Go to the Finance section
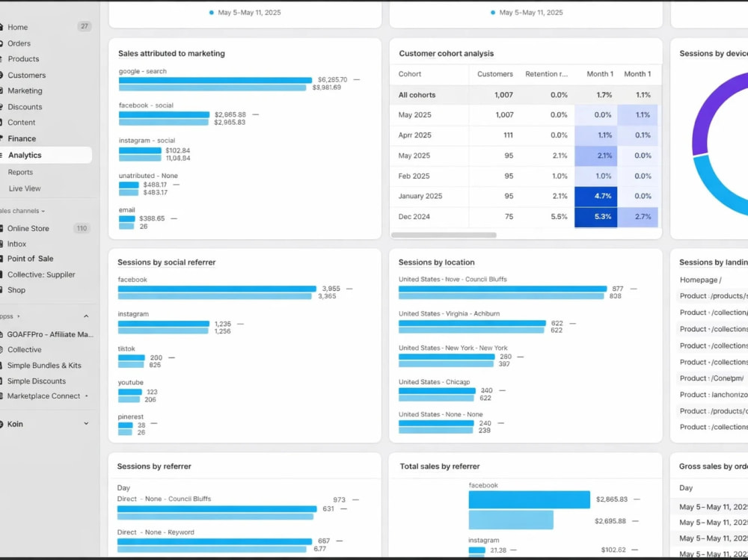 click(x=22, y=139)
